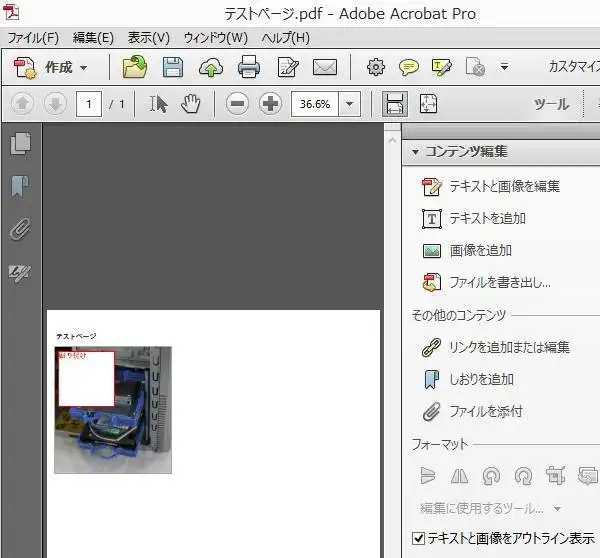
Task: Click リンクを追加または編集
Action: point(508,347)
